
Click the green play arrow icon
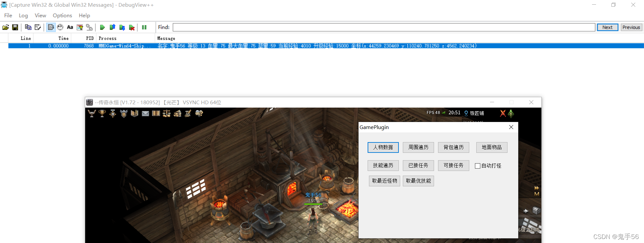102,27
